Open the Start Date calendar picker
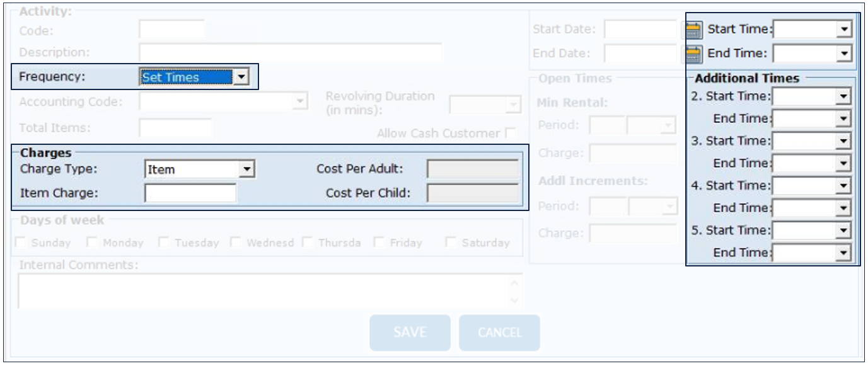 tap(693, 30)
